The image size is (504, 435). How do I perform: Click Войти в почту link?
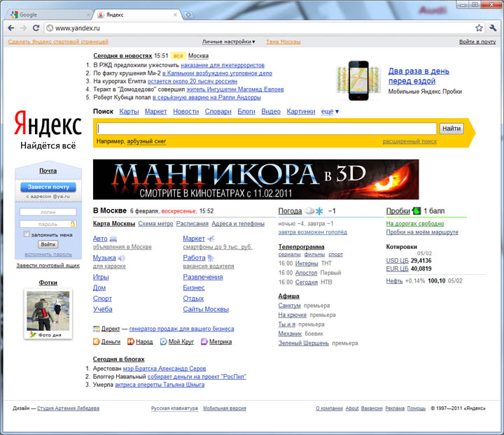[x=477, y=42]
